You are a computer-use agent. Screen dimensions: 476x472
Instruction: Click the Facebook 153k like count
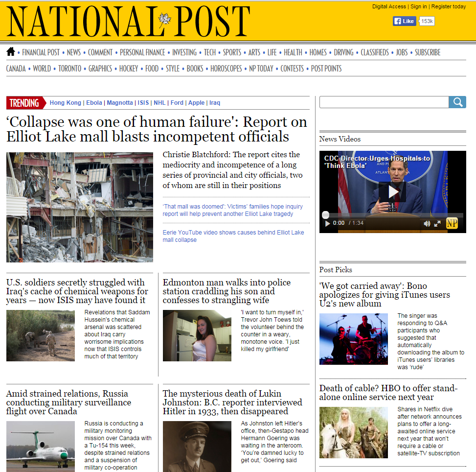(427, 21)
